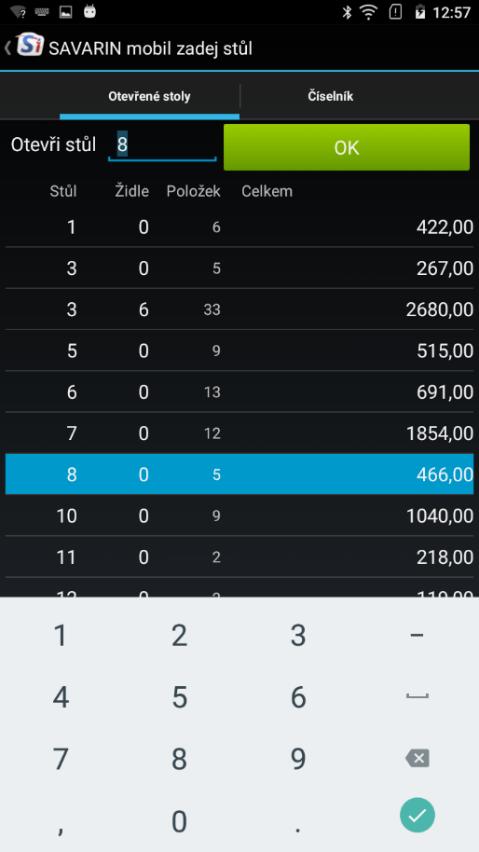Image resolution: width=479 pixels, height=852 pixels.
Task: Select table 8 row with total 466,00
Action: click(240, 474)
